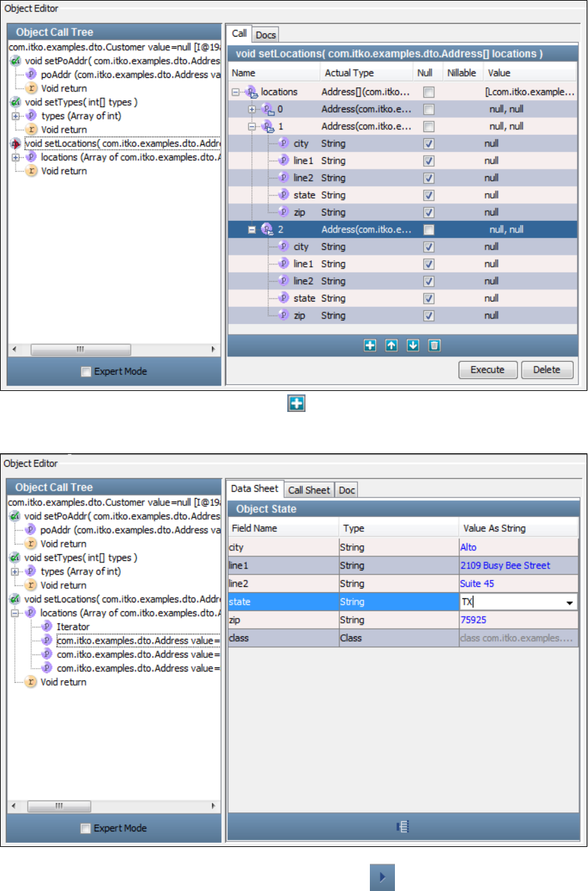Click the Field Name column header

(283, 528)
